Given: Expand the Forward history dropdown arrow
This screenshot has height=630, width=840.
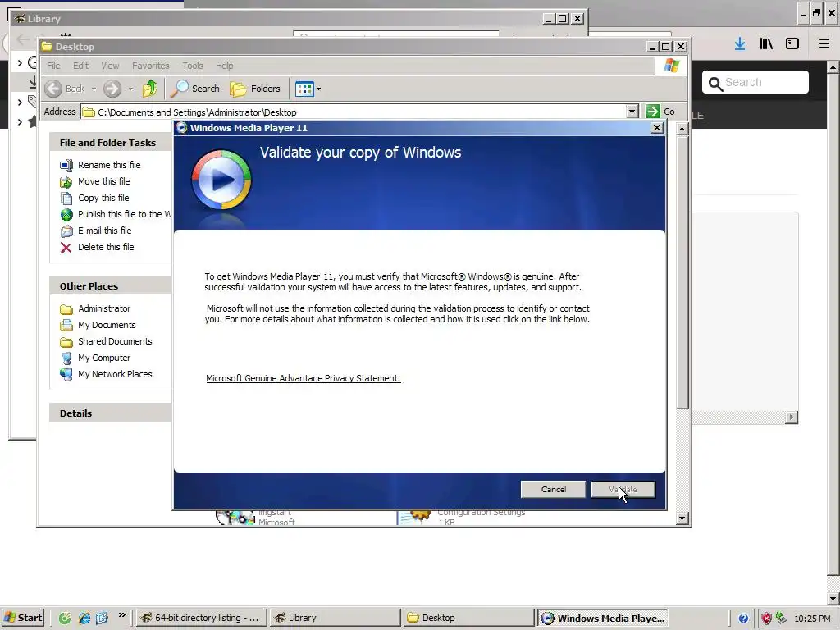Looking at the screenshot, I should coord(130,89).
